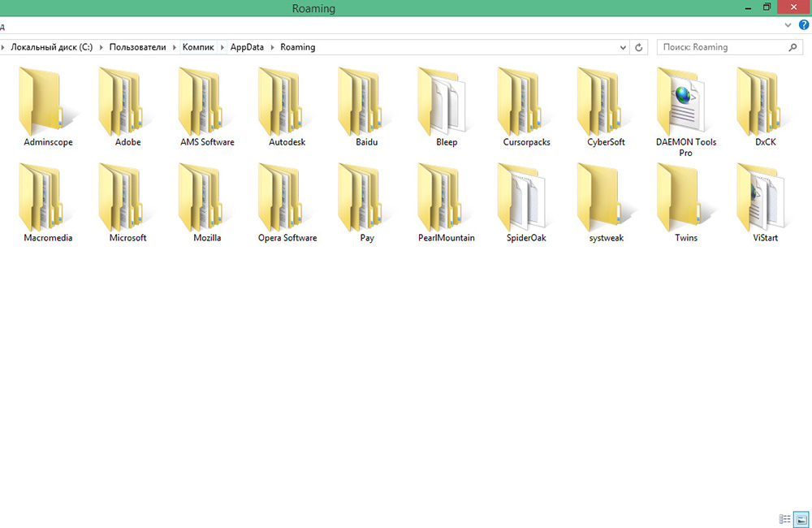Open the CyberSoft folder icon

[x=606, y=102]
